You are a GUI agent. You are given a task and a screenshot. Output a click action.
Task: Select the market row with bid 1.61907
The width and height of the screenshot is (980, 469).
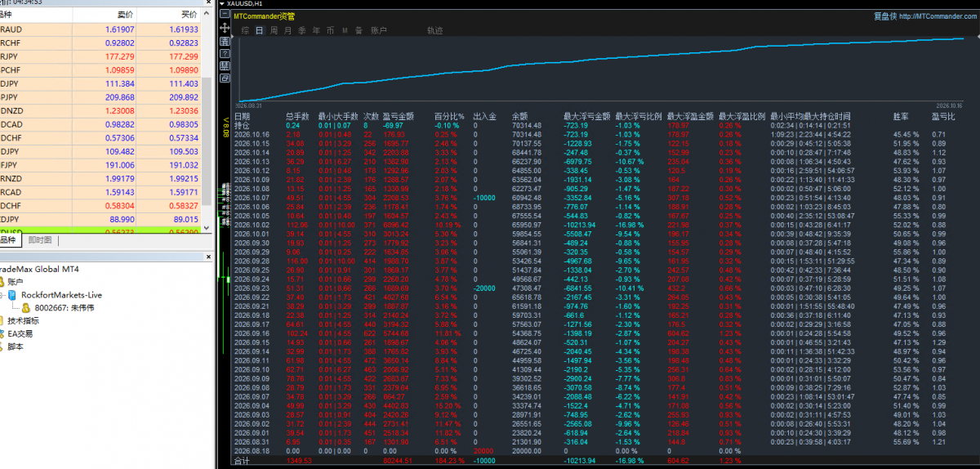(100, 29)
